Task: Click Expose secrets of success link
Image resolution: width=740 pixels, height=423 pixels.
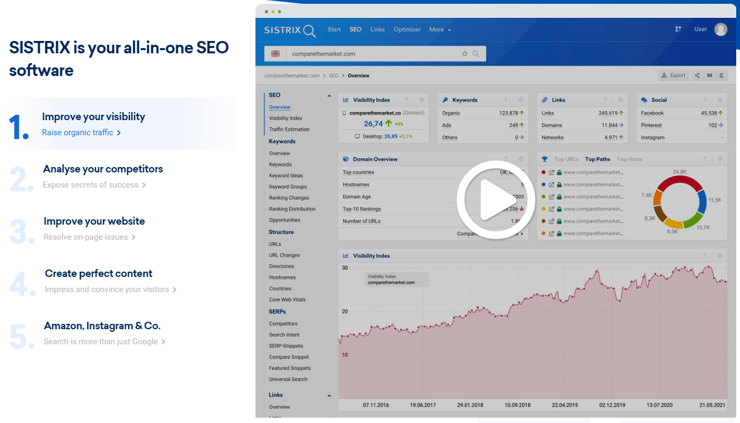Action: tap(94, 185)
